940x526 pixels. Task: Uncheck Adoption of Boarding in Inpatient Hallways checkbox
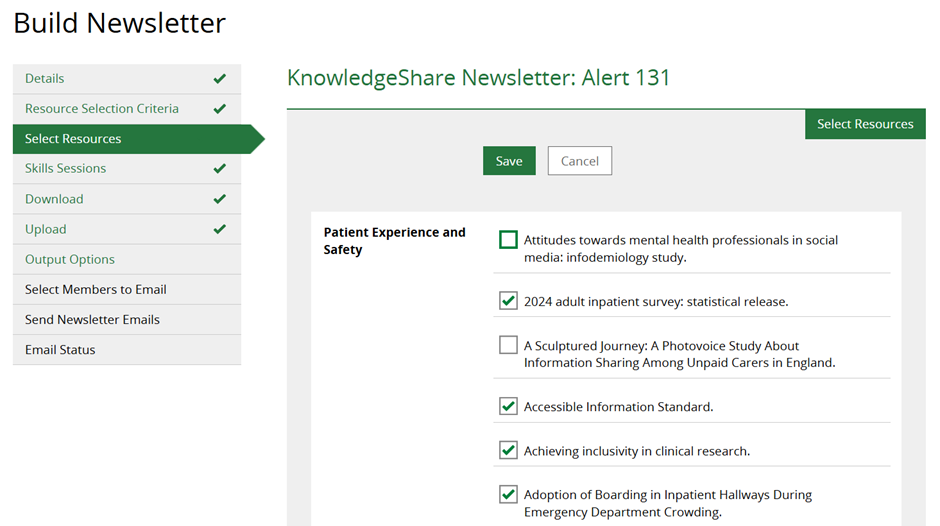pos(508,494)
